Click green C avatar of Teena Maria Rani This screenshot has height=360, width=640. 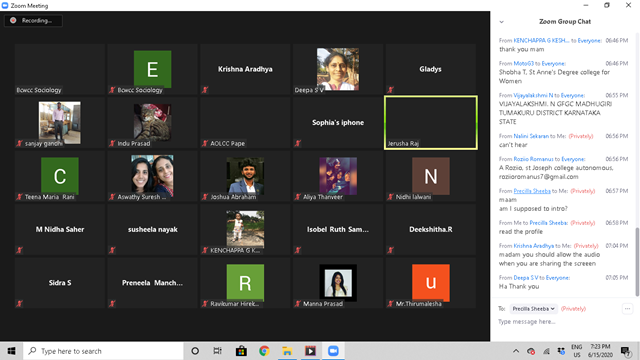pyautogui.click(x=60, y=176)
